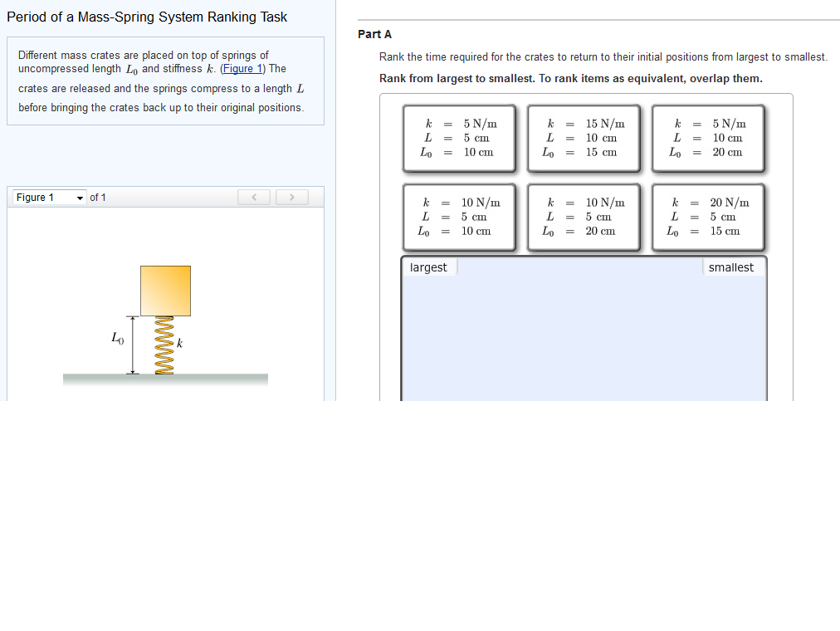Select the crate card with k = 10 N/m, L0 = 10 cm

pos(460,217)
